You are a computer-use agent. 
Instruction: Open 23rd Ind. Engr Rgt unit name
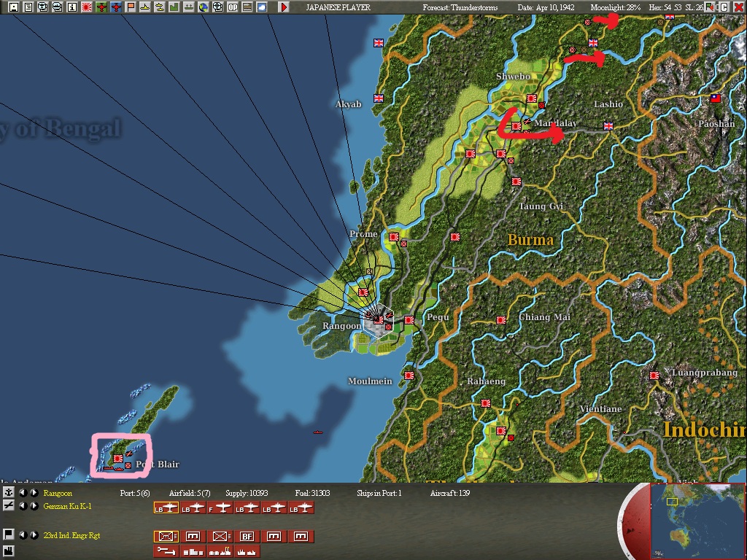[71, 535]
